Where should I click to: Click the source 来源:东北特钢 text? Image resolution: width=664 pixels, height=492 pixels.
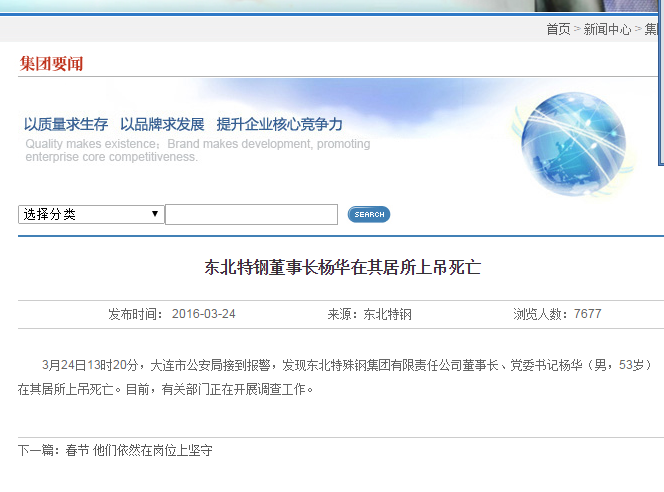[x=369, y=314]
